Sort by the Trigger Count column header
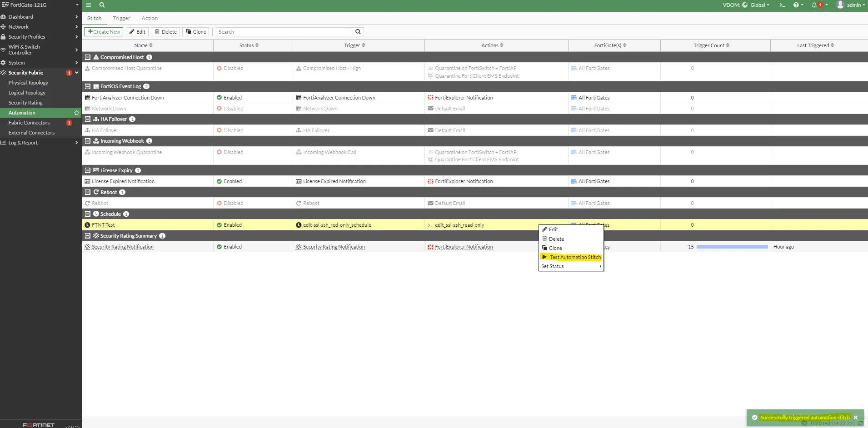The height and width of the screenshot is (428, 868). [x=711, y=45]
